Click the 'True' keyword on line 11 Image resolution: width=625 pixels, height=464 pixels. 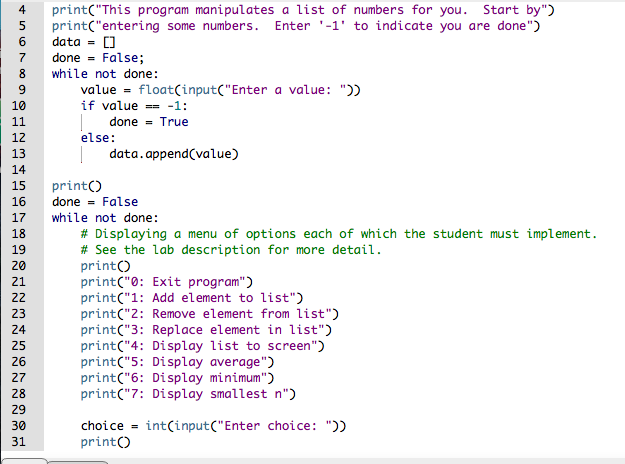coord(174,122)
